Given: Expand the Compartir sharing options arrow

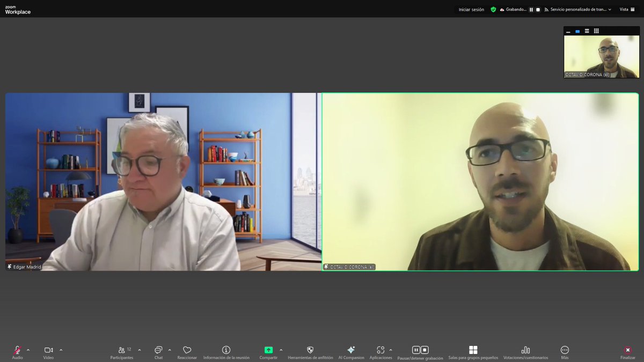Looking at the screenshot, I should [281, 350].
